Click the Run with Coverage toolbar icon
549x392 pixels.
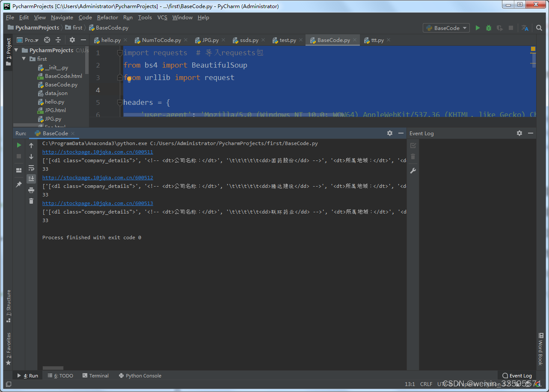tap(500, 28)
